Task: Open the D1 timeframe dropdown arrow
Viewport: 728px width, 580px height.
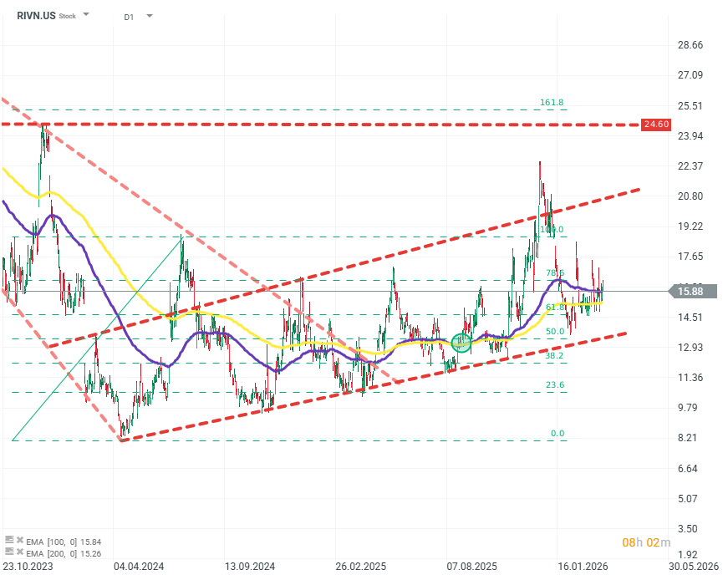Action: 150,16
